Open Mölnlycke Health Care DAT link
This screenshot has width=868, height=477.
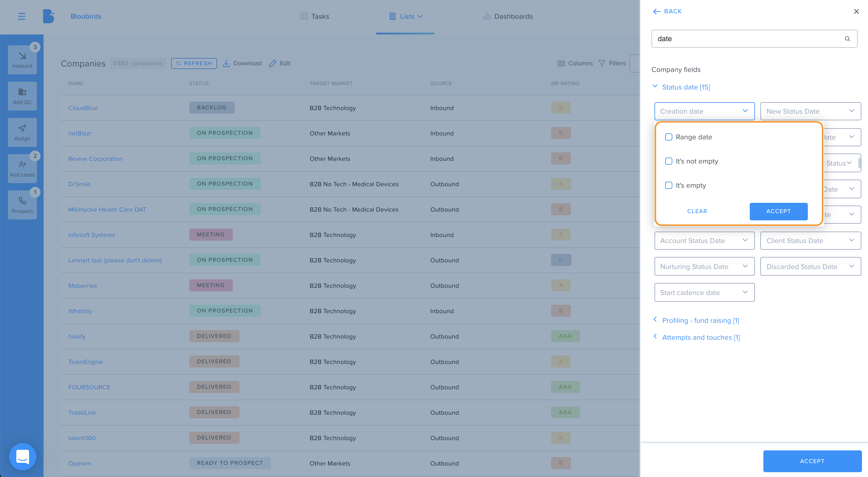tap(107, 209)
